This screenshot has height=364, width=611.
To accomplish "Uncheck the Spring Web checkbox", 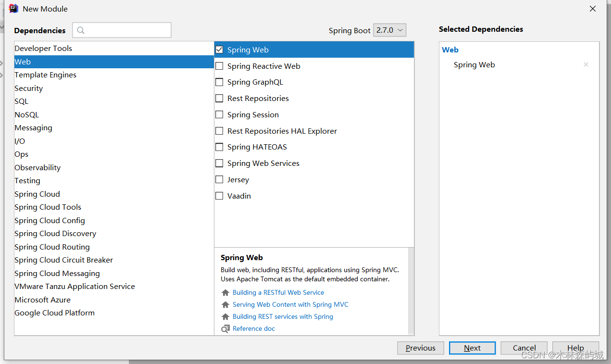I will pyautogui.click(x=219, y=50).
